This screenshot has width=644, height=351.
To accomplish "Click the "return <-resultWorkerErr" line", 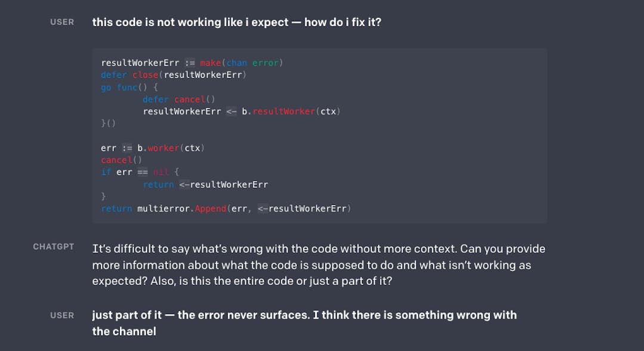I will pos(205,184).
